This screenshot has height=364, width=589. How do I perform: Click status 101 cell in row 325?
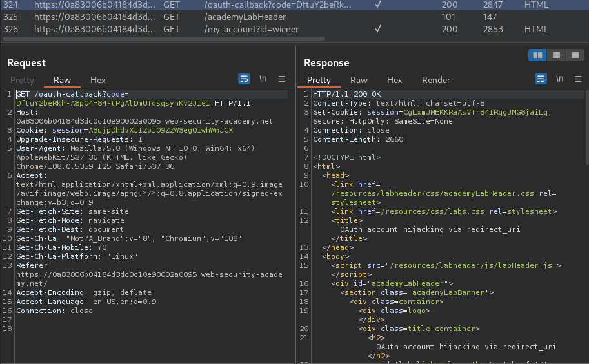(448, 17)
